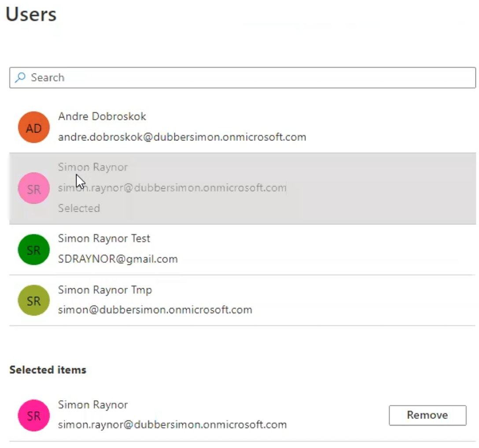Click the Users page heading
Image resolution: width=479 pixels, height=448 pixels.
tap(31, 15)
